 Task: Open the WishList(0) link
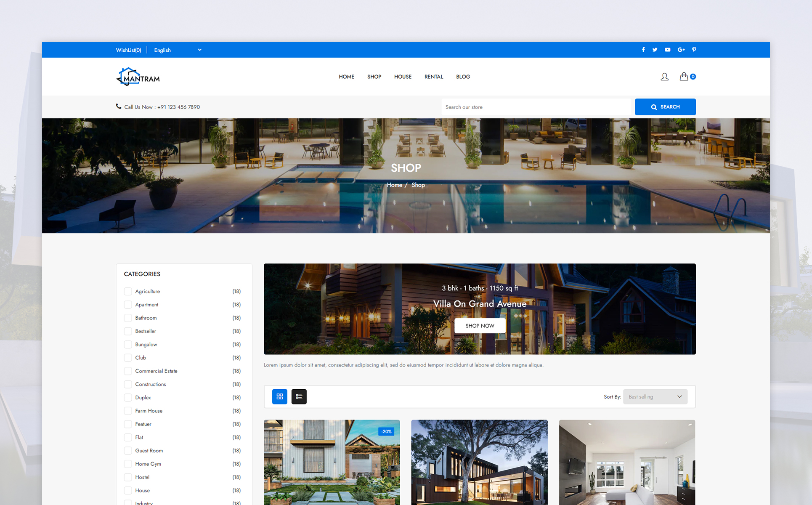coord(128,50)
